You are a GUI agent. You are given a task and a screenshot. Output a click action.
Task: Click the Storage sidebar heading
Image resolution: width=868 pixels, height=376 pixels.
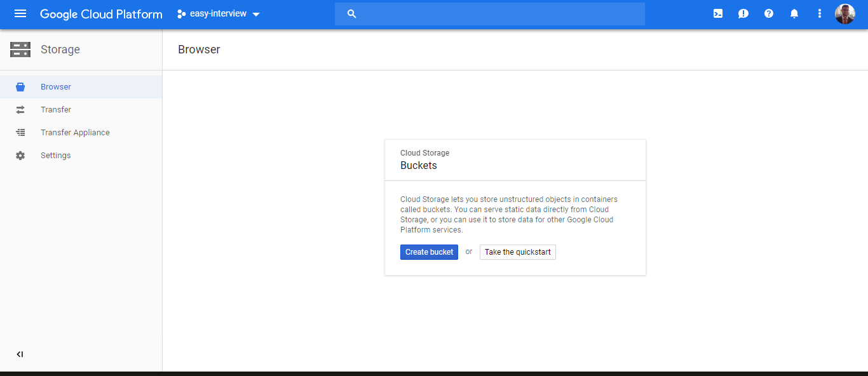[x=60, y=50]
